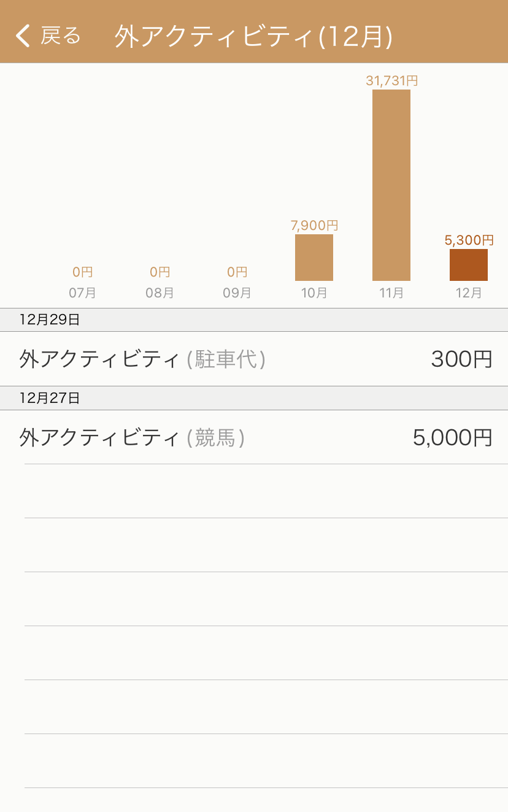
Task: Select the 10月 bar in chart
Action: click(314, 258)
